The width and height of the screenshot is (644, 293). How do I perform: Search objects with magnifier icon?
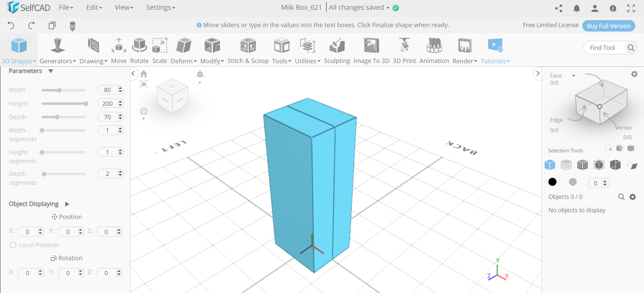pos(621,197)
